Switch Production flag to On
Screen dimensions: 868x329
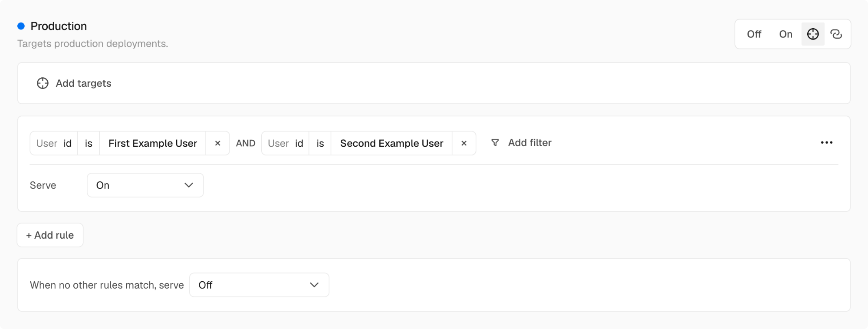tap(786, 34)
